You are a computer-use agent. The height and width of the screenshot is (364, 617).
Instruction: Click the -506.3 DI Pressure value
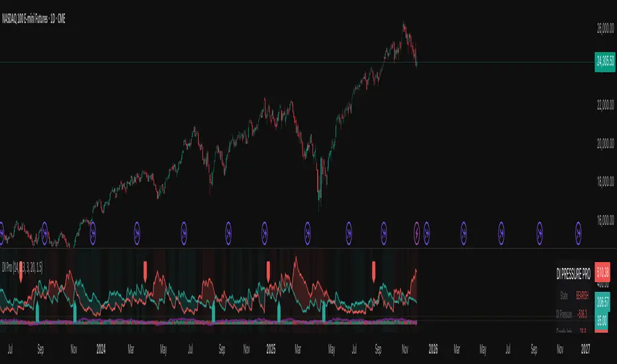583,314
